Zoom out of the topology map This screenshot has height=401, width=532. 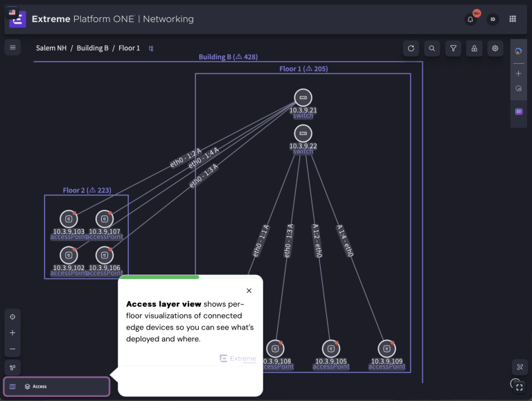[12, 349]
